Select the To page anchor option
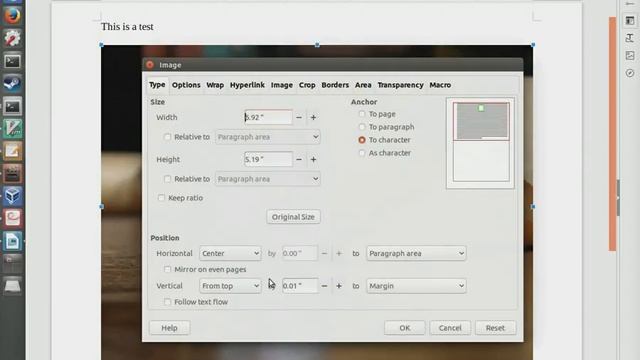The height and width of the screenshot is (360, 640). 362,114
